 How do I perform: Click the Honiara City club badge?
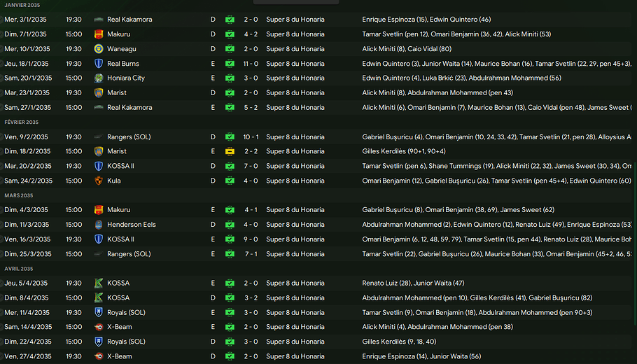tap(99, 78)
